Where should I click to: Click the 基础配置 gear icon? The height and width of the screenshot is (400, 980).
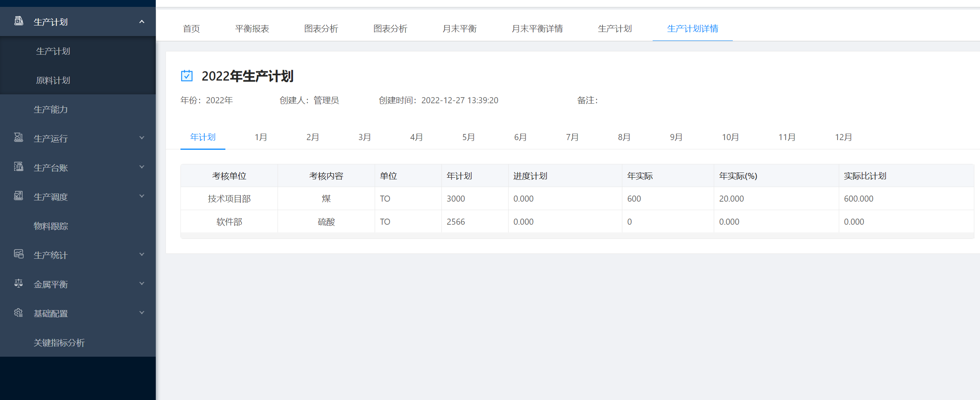19,313
